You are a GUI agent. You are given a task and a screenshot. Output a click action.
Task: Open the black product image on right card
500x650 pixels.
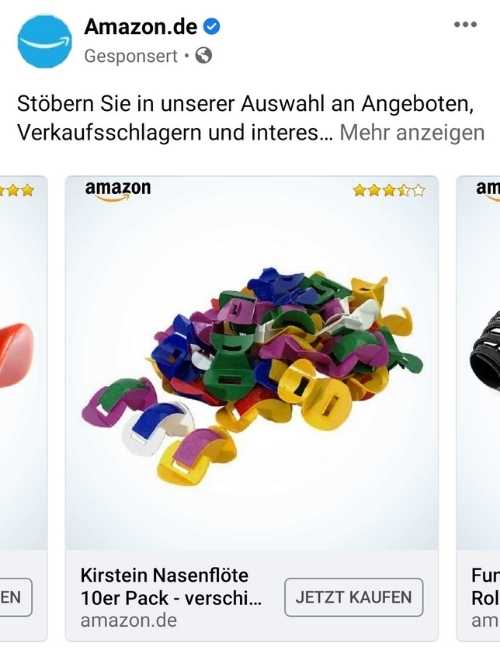[x=485, y=348]
